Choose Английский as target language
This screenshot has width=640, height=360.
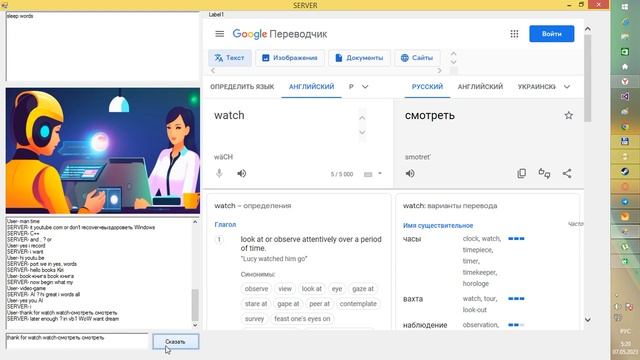point(480,87)
